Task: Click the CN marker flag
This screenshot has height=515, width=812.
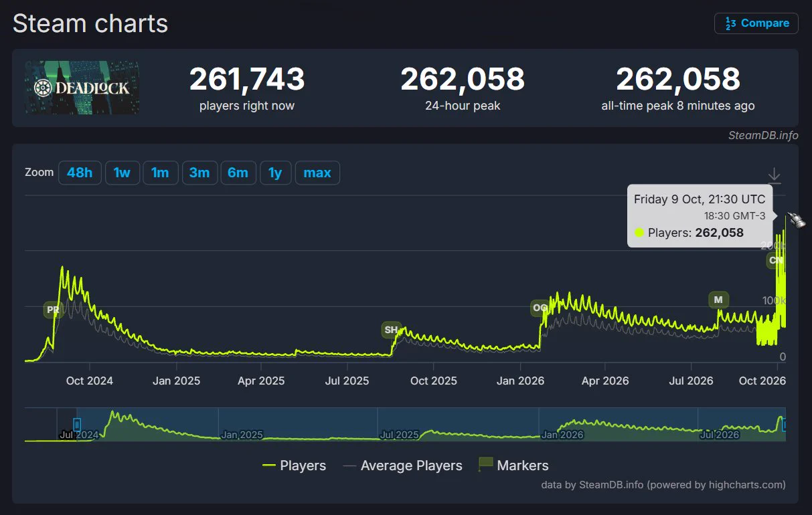Action: pos(776,260)
